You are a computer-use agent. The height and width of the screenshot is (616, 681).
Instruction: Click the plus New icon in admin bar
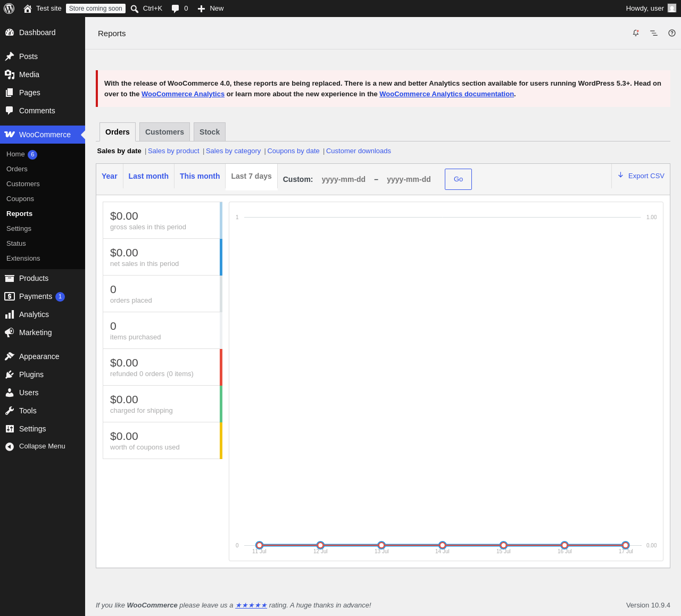click(x=201, y=9)
